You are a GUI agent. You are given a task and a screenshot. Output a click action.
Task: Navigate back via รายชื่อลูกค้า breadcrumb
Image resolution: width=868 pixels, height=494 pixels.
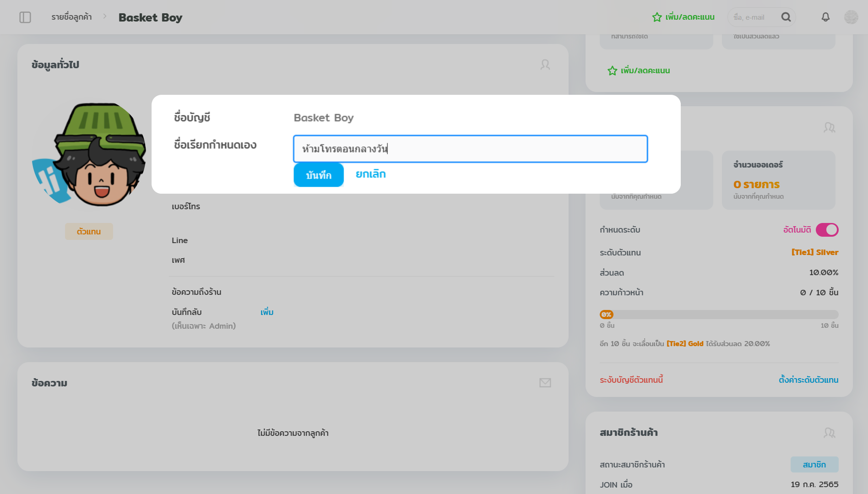click(71, 17)
